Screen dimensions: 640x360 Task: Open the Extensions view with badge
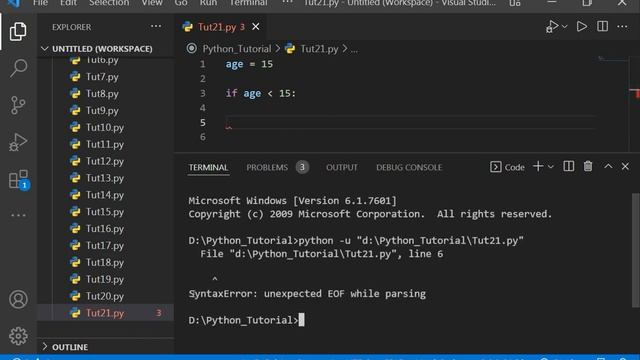point(18,180)
